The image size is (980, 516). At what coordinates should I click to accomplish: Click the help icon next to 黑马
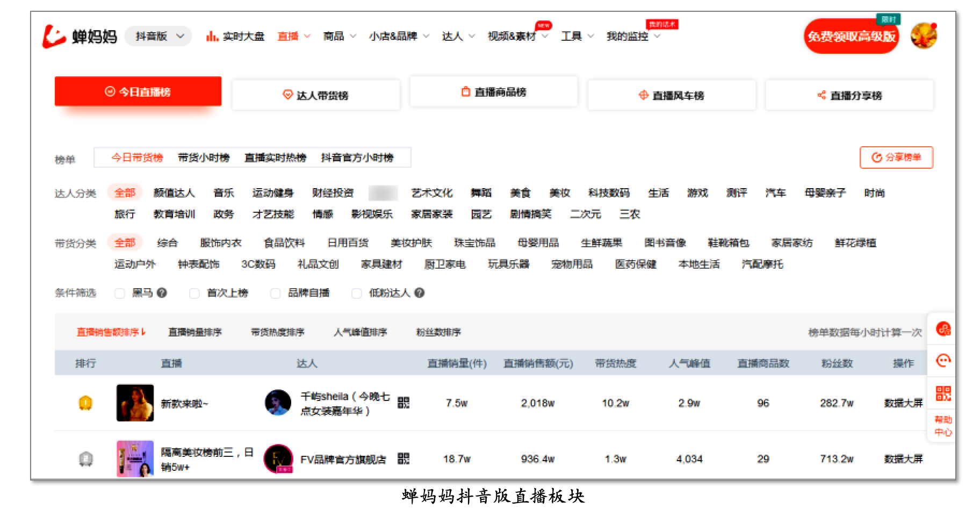(162, 293)
